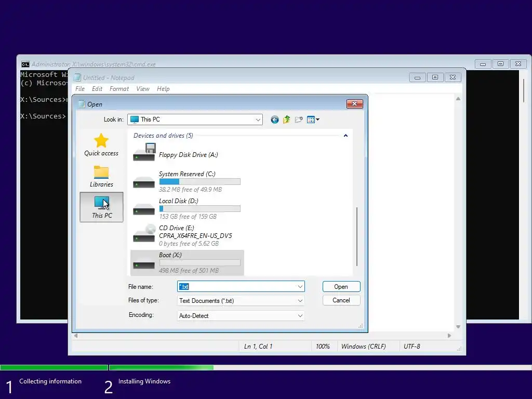This screenshot has height=399, width=532.
Task: Click "Ln 1, Col 1" status entry
Action: click(x=258, y=347)
